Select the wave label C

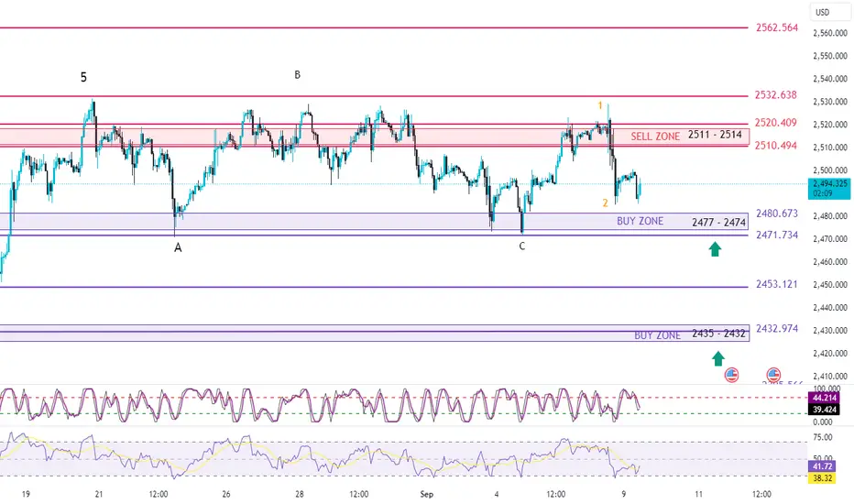tap(521, 247)
